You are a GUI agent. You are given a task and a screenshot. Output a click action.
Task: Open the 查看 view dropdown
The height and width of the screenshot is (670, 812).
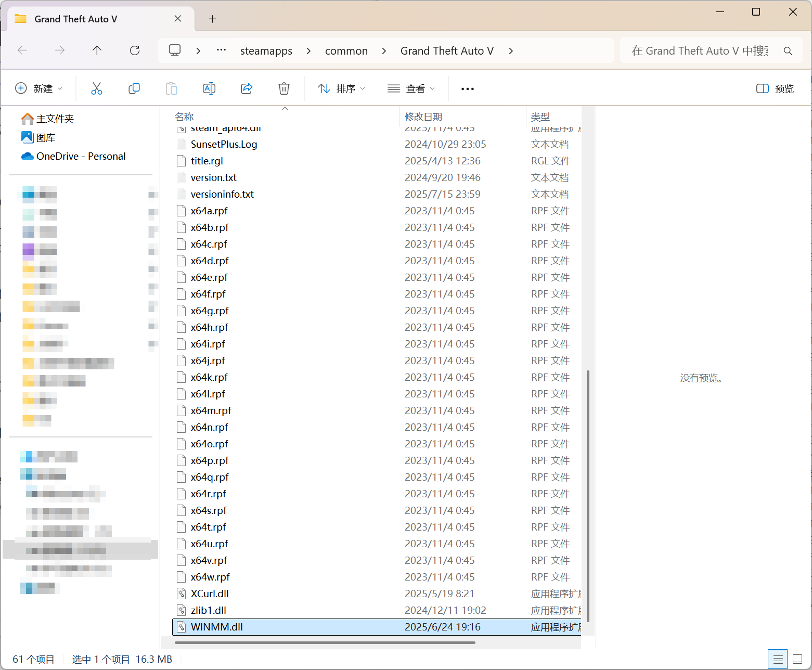411,89
